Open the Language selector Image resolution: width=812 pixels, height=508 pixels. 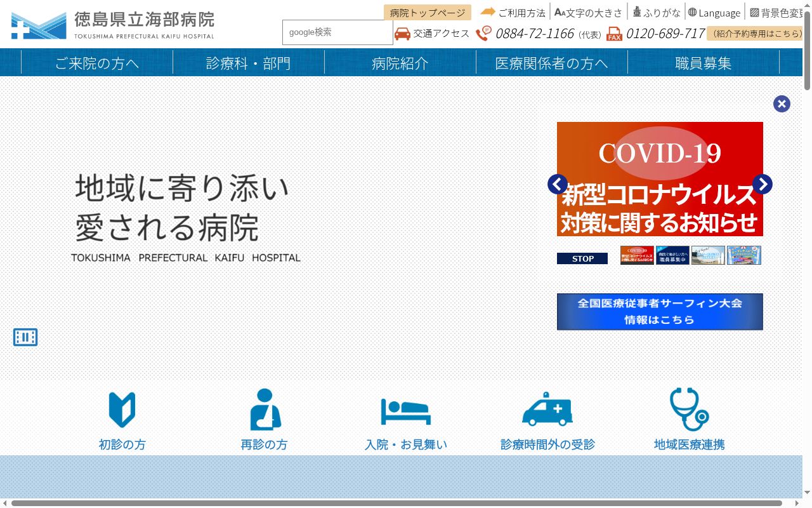[714, 12]
